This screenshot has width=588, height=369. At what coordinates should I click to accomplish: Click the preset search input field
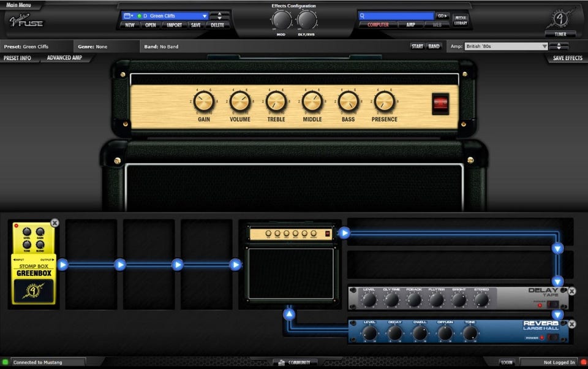pos(396,16)
